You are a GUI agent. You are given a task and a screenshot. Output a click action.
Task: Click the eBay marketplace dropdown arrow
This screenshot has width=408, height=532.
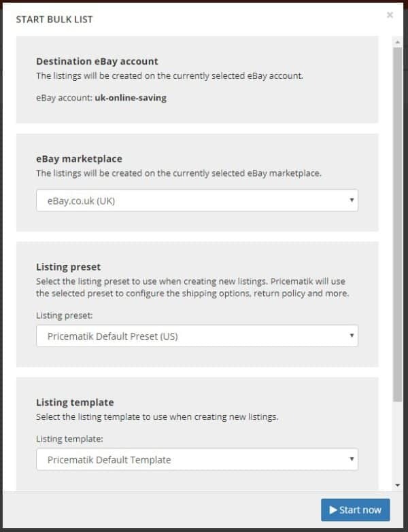click(x=352, y=200)
